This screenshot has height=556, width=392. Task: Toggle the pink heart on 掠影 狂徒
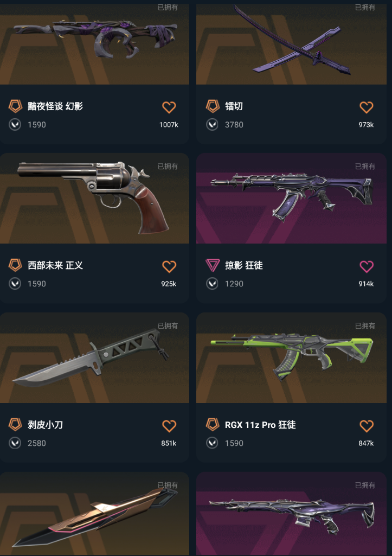coord(367,266)
